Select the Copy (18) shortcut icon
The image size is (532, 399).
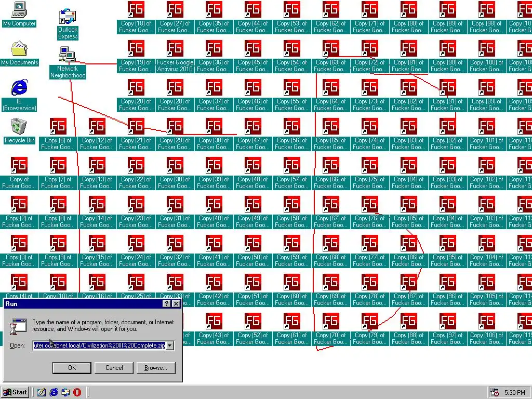(x=136, y=18)
